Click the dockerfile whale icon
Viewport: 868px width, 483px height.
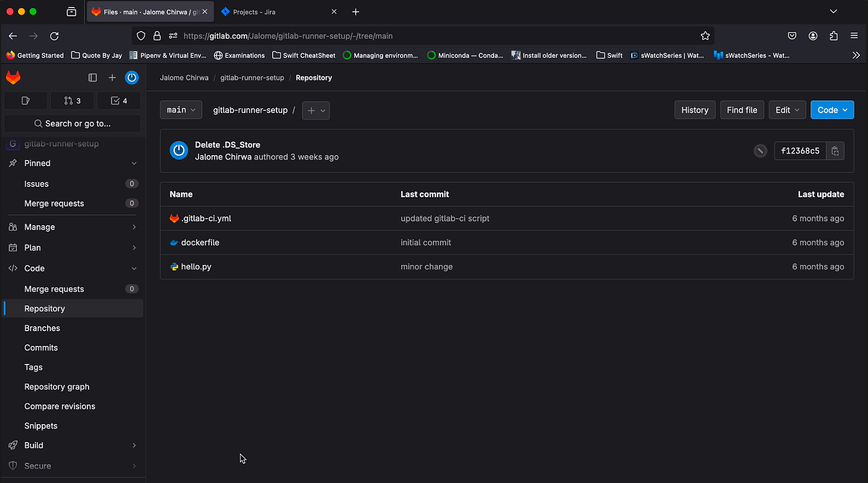174,242
